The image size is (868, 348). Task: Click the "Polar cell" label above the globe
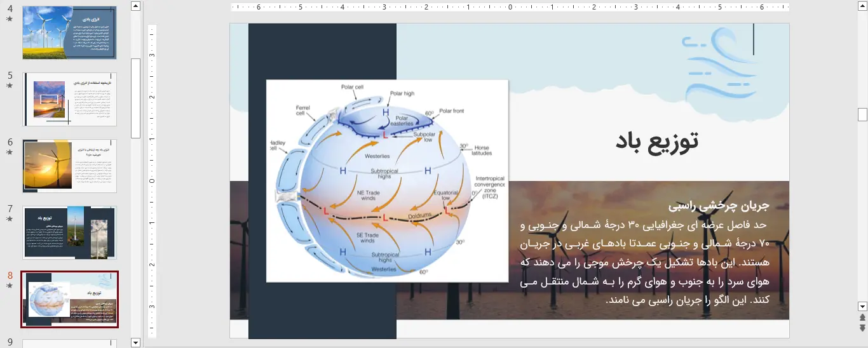coord(352,87)
